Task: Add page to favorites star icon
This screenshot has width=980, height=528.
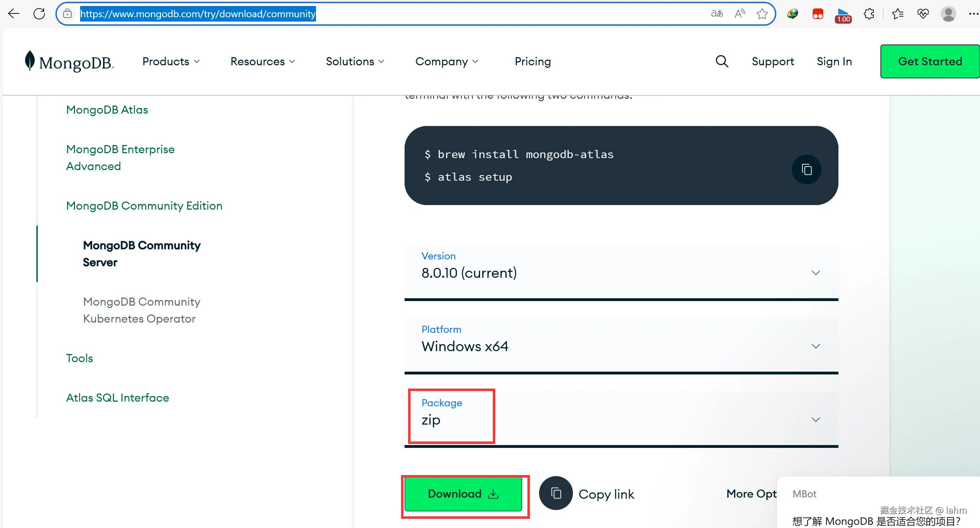Action: pyautogui.click(x=762, y=14)
